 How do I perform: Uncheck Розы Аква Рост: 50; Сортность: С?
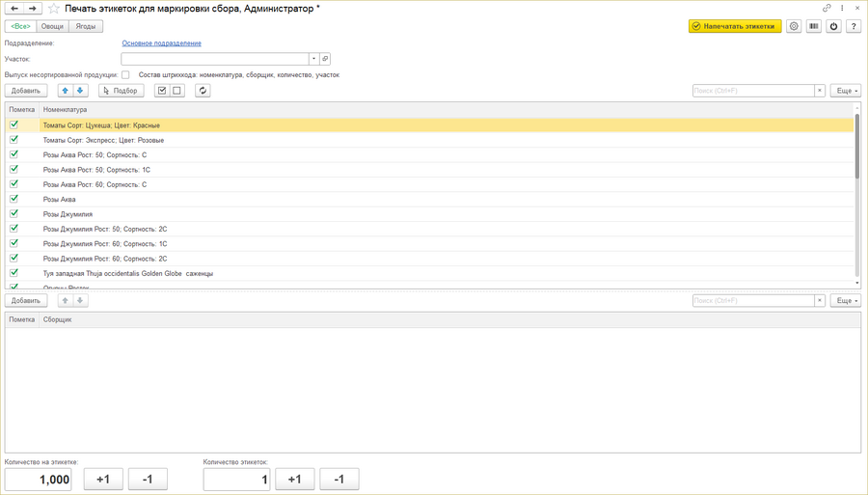point(14,154)
